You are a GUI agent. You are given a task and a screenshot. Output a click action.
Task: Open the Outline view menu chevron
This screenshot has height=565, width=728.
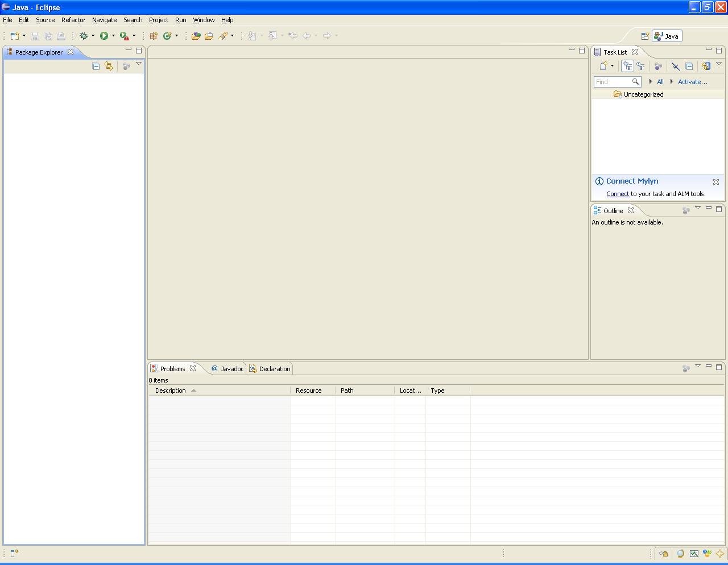pos(698,209)
